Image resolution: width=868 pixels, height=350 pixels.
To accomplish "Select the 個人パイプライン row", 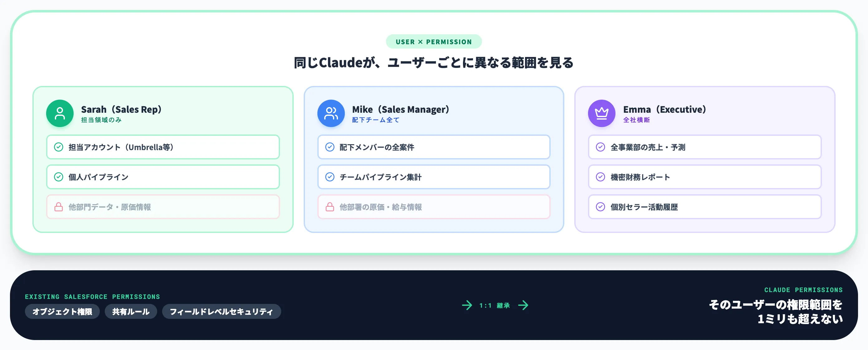I will point(163,177).
